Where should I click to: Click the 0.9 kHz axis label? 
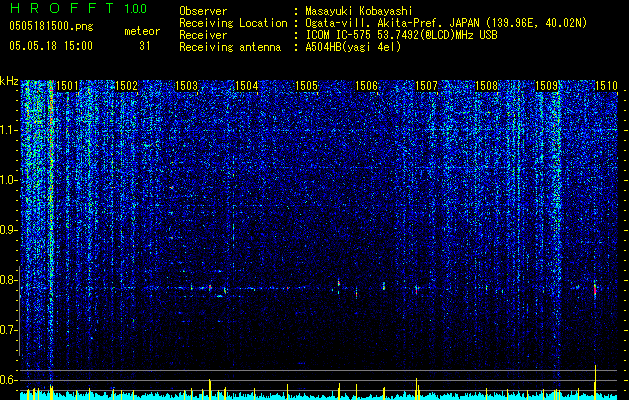(x=9, y=230)
